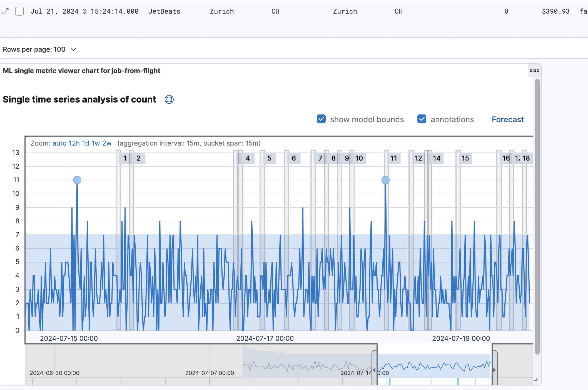Select annotation marker 14
Image resolution: width=588 pixels, height=390 pixels.
pos(437,158)
